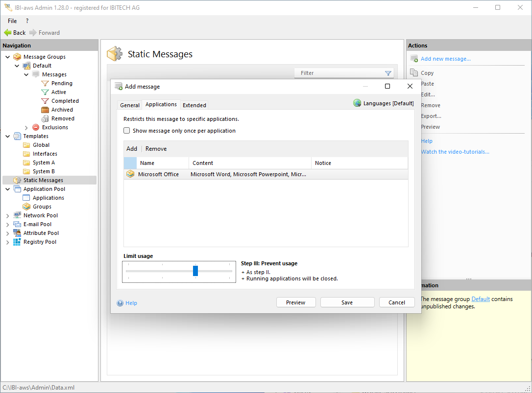Collapse the Message Groups tree node
Viewport: 532px width, 393px height.
tap(8, 57)
